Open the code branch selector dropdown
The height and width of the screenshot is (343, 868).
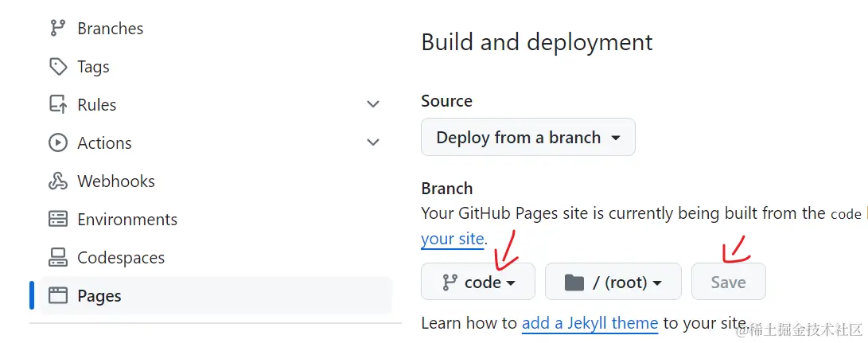coord(477,282)
